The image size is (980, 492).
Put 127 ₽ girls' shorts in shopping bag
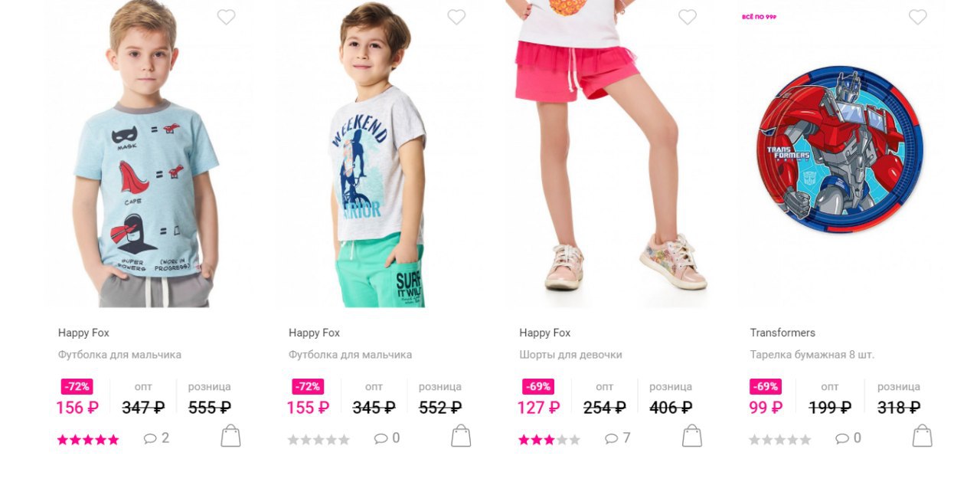tap(692, 436)
